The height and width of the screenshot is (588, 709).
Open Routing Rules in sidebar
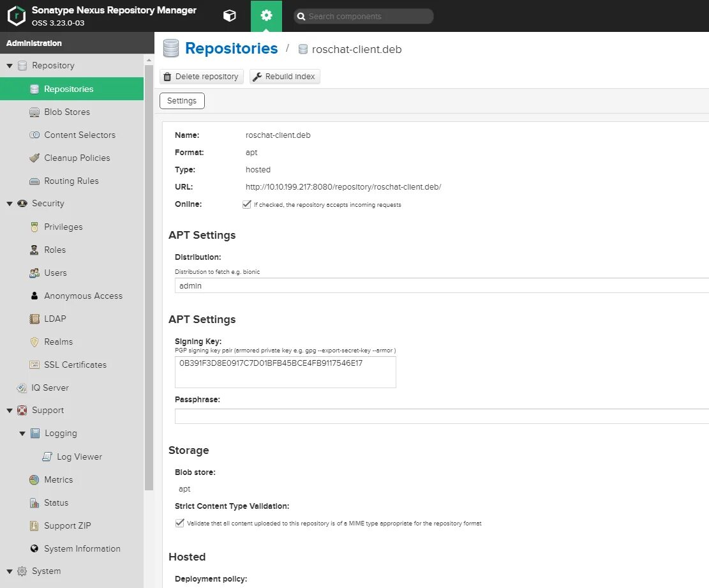pyautogui.click(x=72, y=181)
